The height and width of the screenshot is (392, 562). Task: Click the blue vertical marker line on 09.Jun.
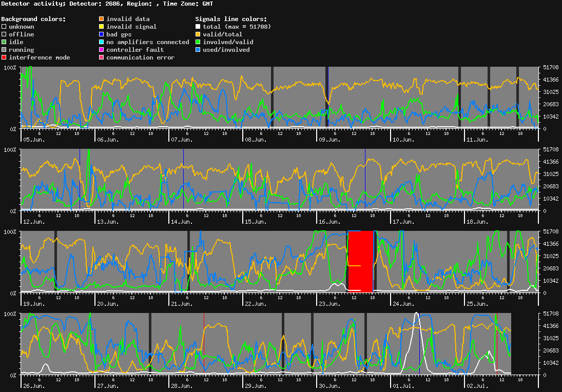pyautogui.click(x=328, y=97)
